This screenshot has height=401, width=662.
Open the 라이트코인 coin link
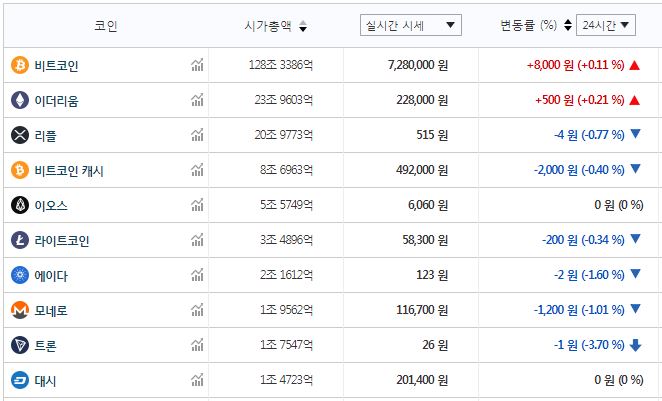pos(63,240)
